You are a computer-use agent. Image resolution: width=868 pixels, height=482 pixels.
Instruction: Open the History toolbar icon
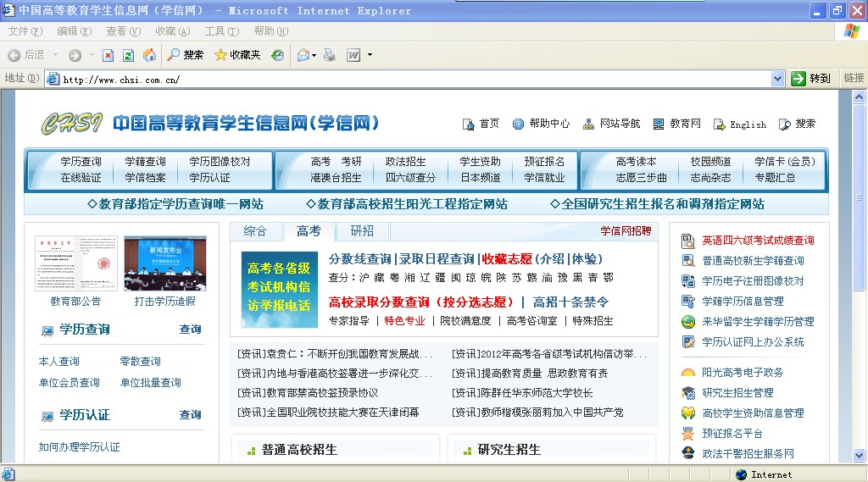[x=278, y=55]
